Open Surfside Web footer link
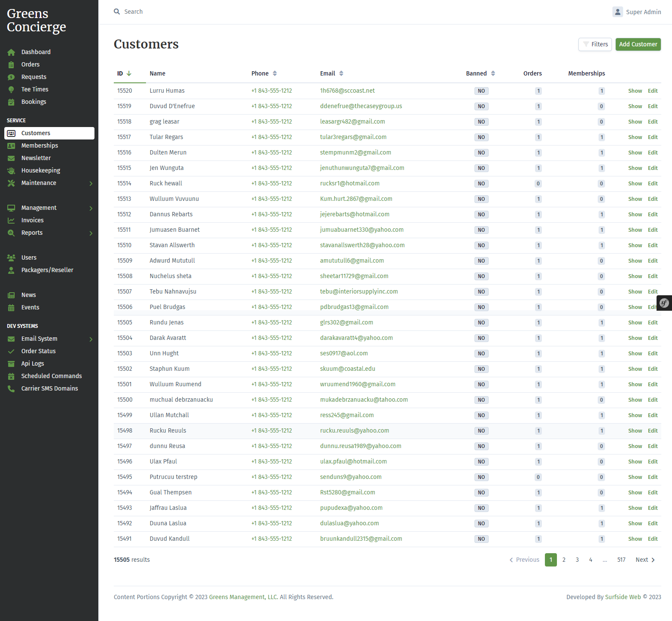The image size is (672, 621). point(623,597)
